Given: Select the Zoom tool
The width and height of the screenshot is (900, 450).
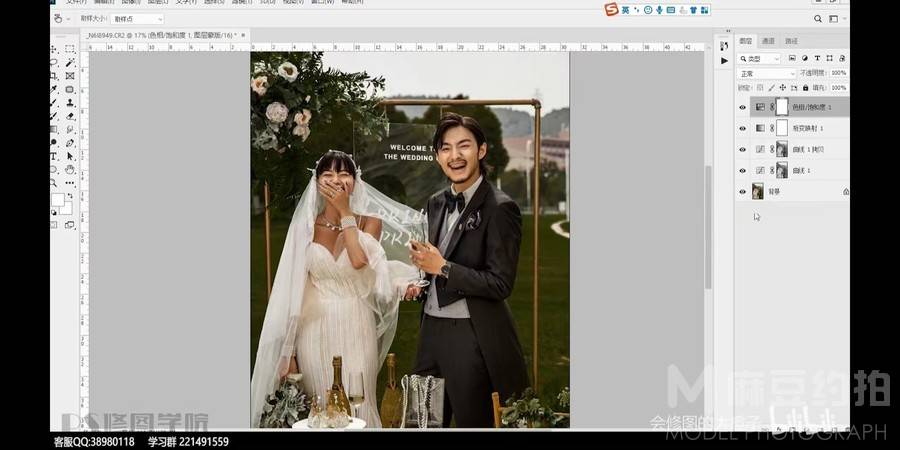Looking at the screenshot, I should [x=54, y=183].
